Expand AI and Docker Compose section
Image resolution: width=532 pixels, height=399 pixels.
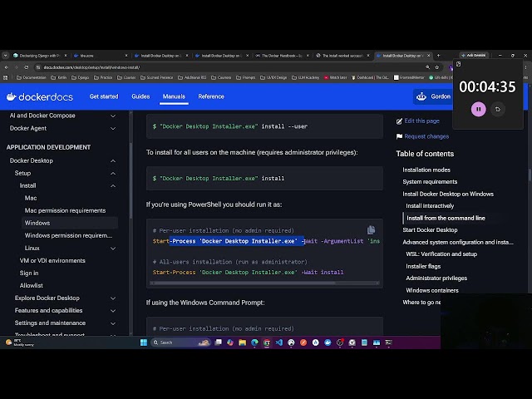pos(113,116)
